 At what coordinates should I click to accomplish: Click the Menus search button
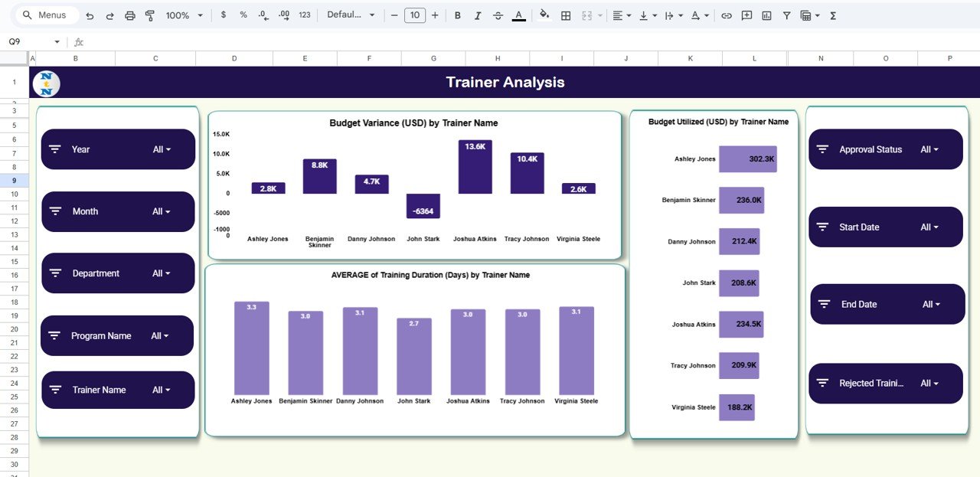45,15
